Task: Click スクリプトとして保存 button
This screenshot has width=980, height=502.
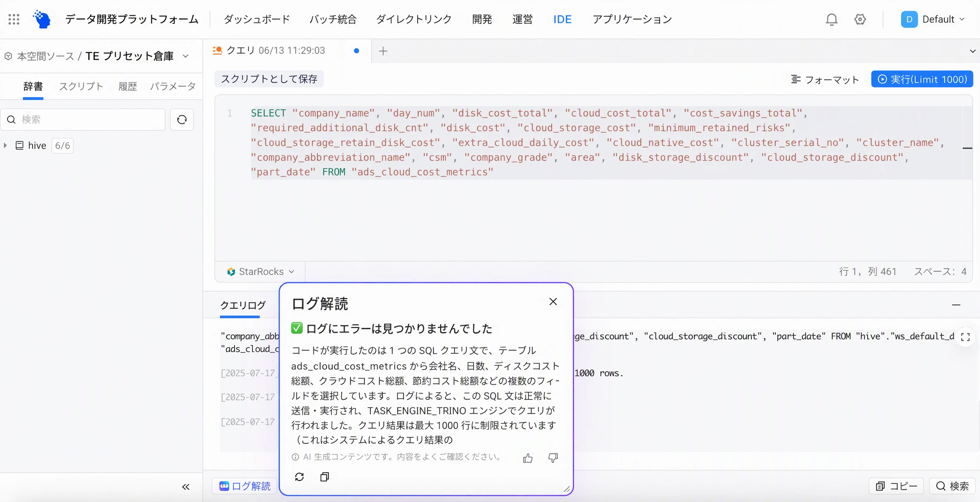Action: point(269,79)
